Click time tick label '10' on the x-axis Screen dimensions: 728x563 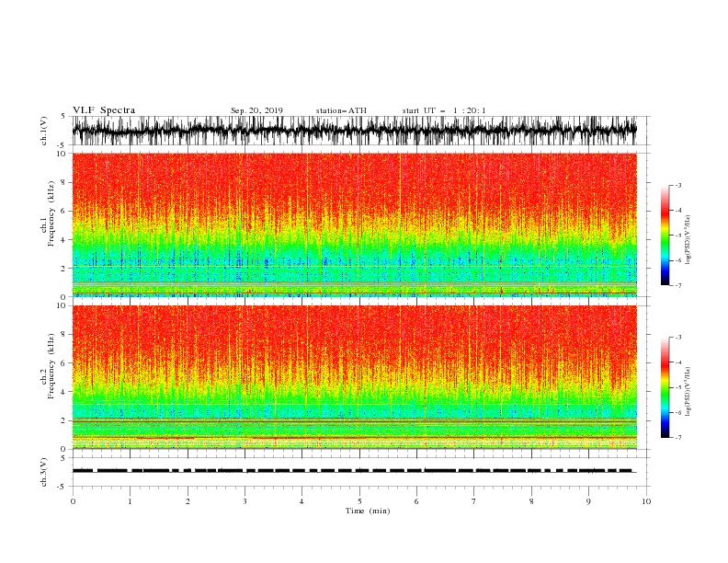[x=646, y=501]
